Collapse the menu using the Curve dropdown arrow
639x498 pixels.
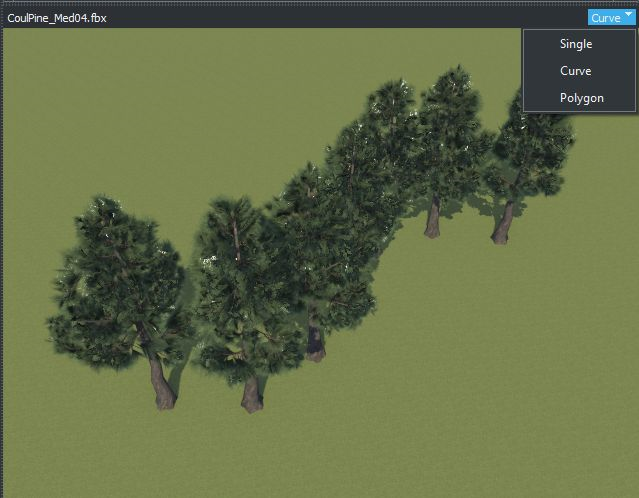pyautogui.click(x=628, y=17)
